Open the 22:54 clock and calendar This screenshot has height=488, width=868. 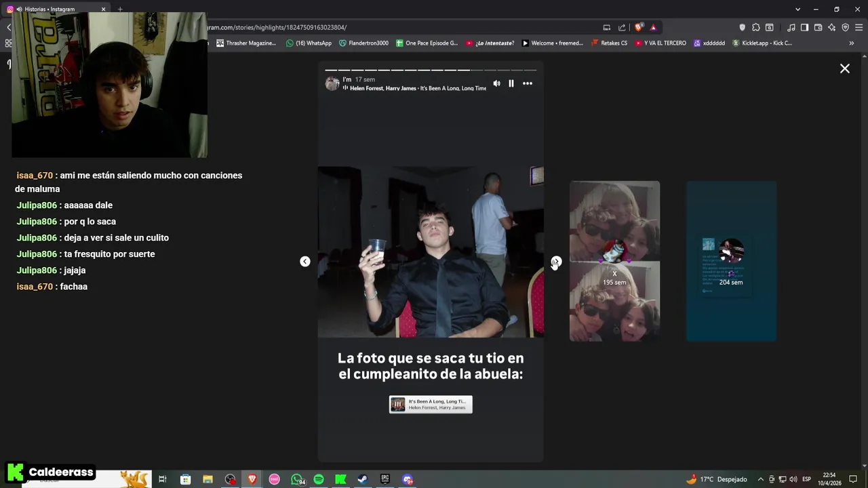click(829, 479)
